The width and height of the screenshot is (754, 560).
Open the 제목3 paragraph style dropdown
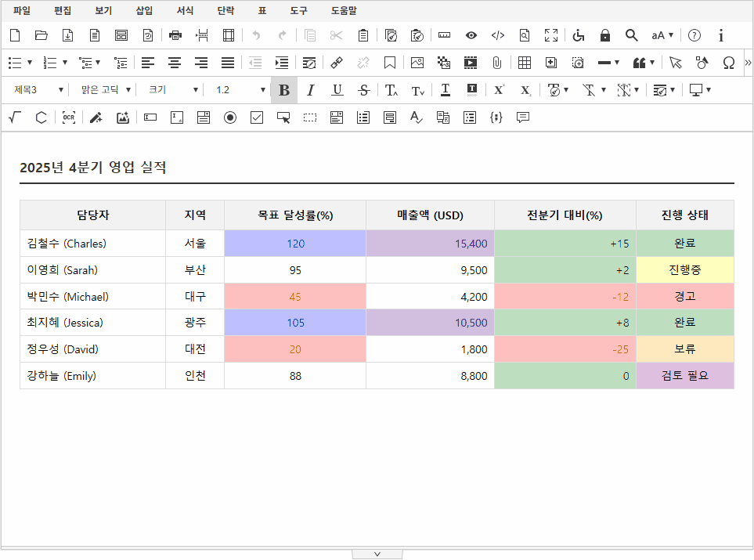pos(38,90)
